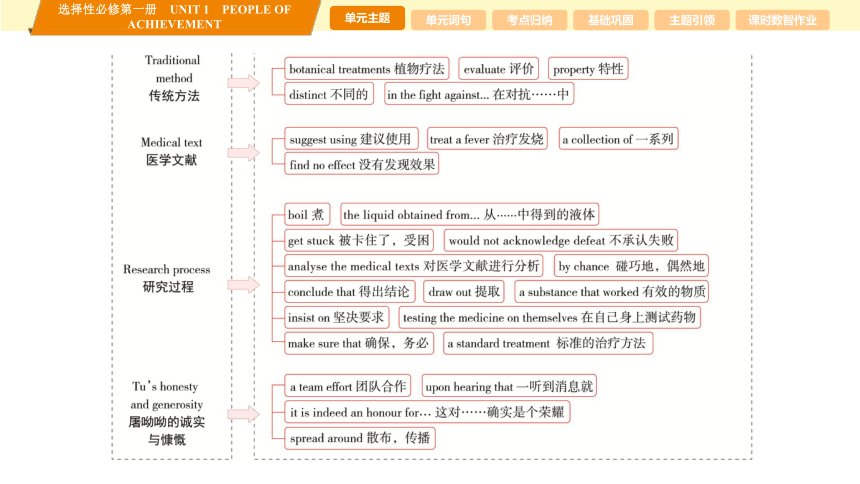The image size is (860, 484).
Task: Open the 单元主题 tab
Action: point(367,18)
